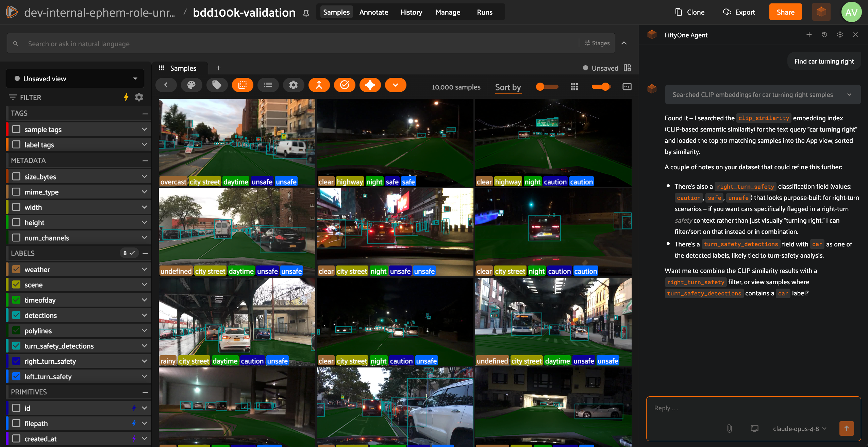
Task: Open the split panel layout icon
Action: [628, 68]
